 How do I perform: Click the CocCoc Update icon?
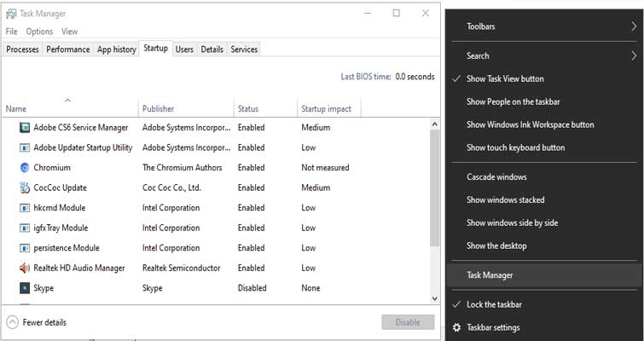point(25,188)
